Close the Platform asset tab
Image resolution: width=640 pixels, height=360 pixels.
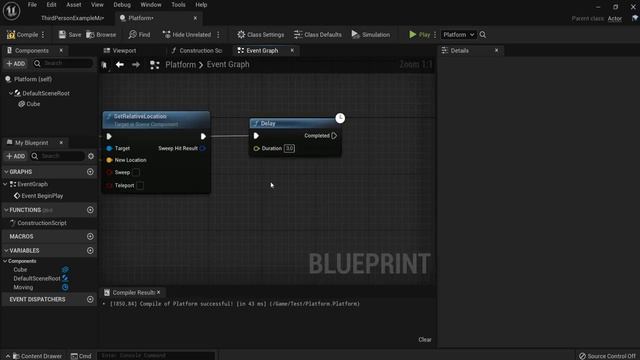tap(195, 18)
